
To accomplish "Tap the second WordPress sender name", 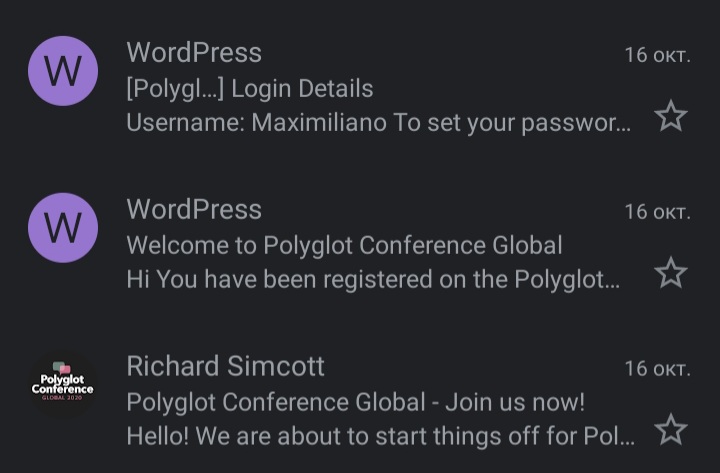I will 194,209.
